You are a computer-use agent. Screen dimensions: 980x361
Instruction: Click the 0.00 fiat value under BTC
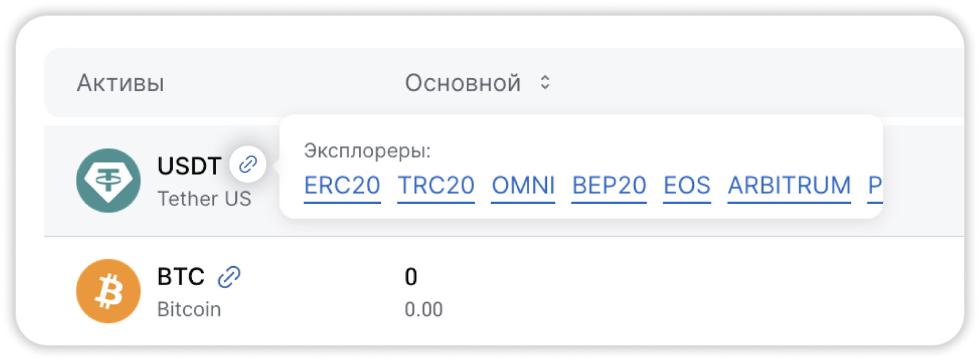click(x=424, y=310)
